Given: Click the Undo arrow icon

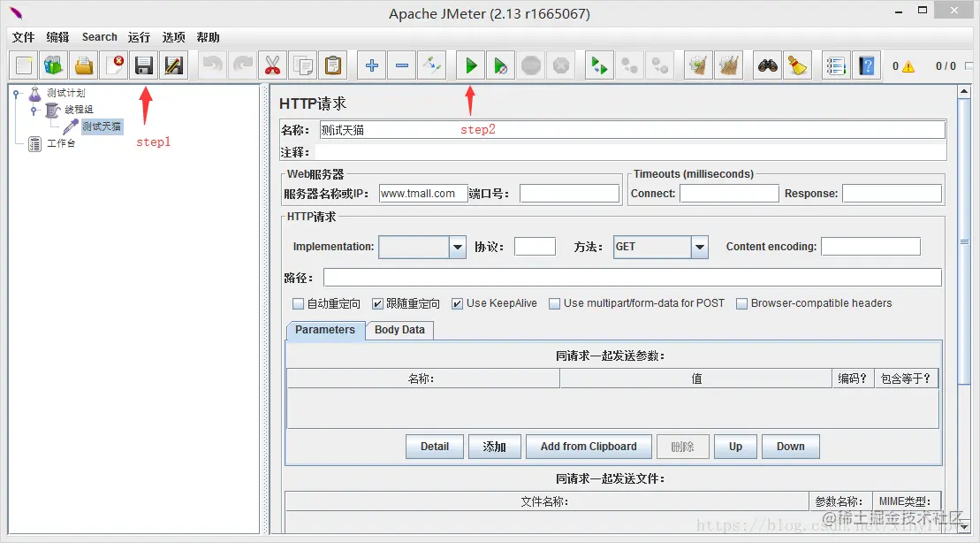Looking at the screenshot, I should click(x=213, y=65).
